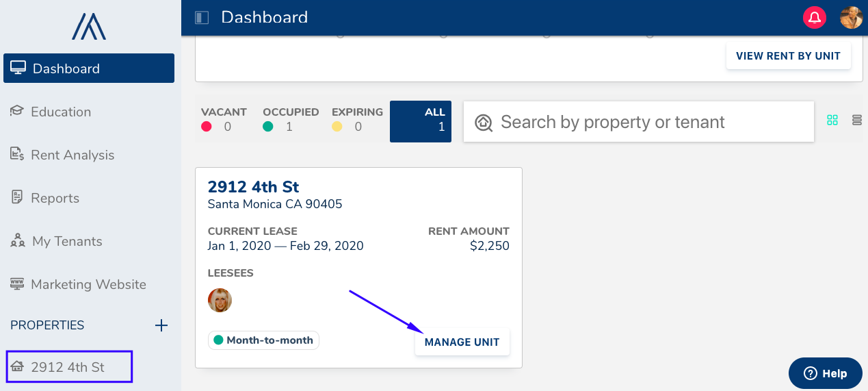Open the Help widget
Screen dimensions: 868x391
(x=825, y=373)
